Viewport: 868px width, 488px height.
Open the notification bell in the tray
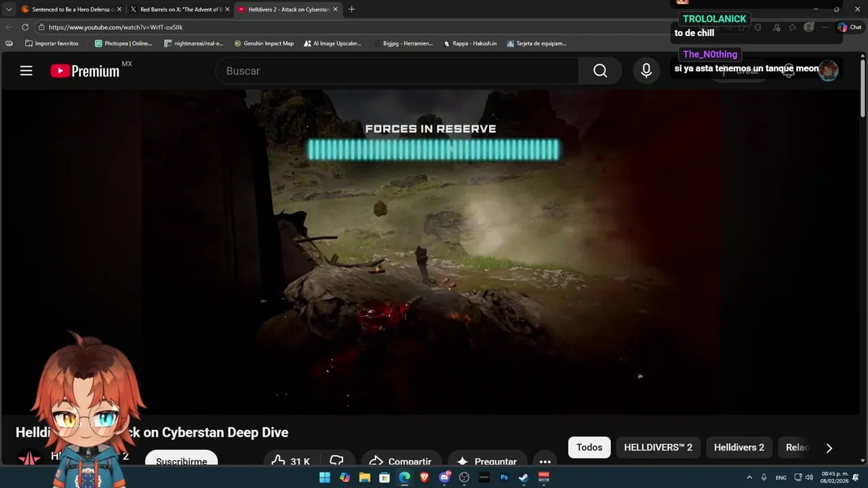pos(856,477)
